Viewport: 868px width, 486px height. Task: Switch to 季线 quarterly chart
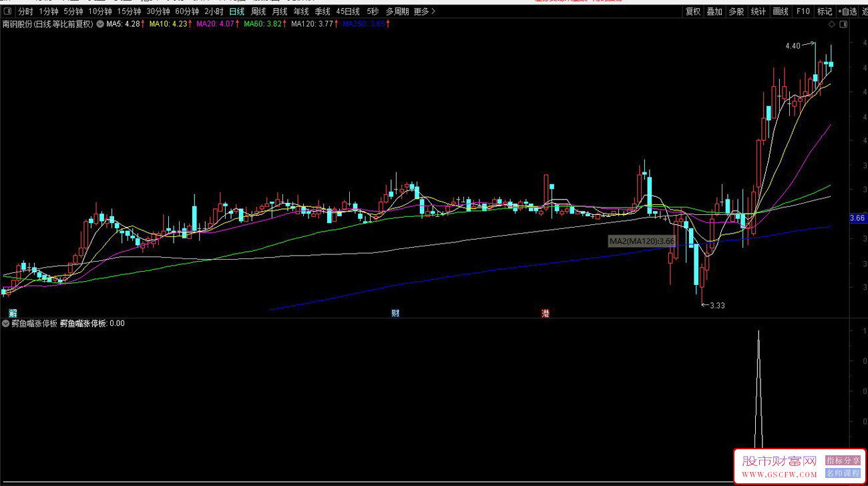tap(322, 11)
